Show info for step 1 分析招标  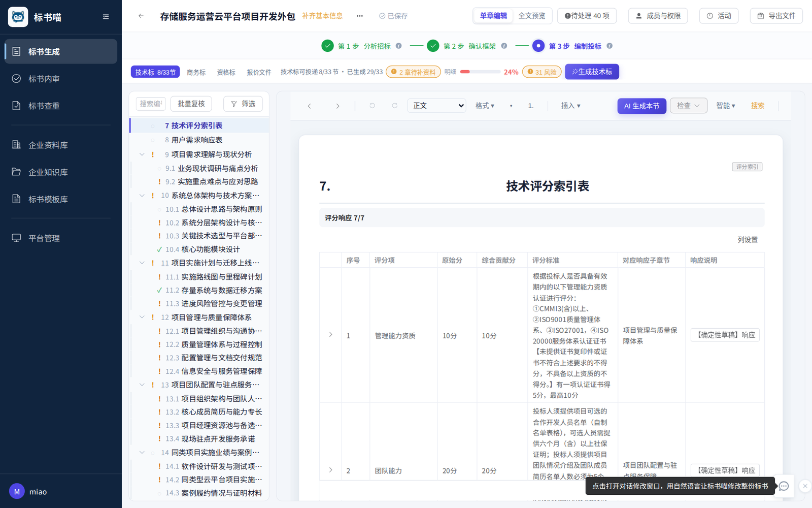(399, 46)
